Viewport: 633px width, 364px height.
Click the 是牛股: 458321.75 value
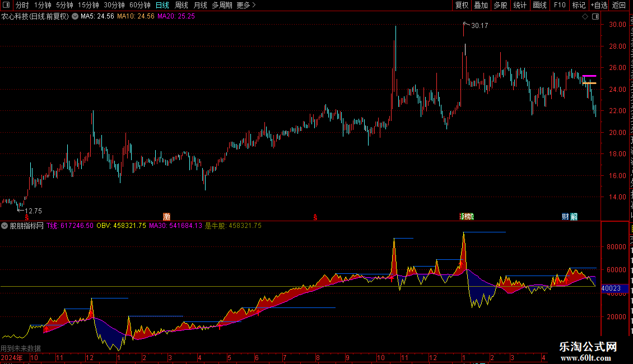[x=233, y=226]
